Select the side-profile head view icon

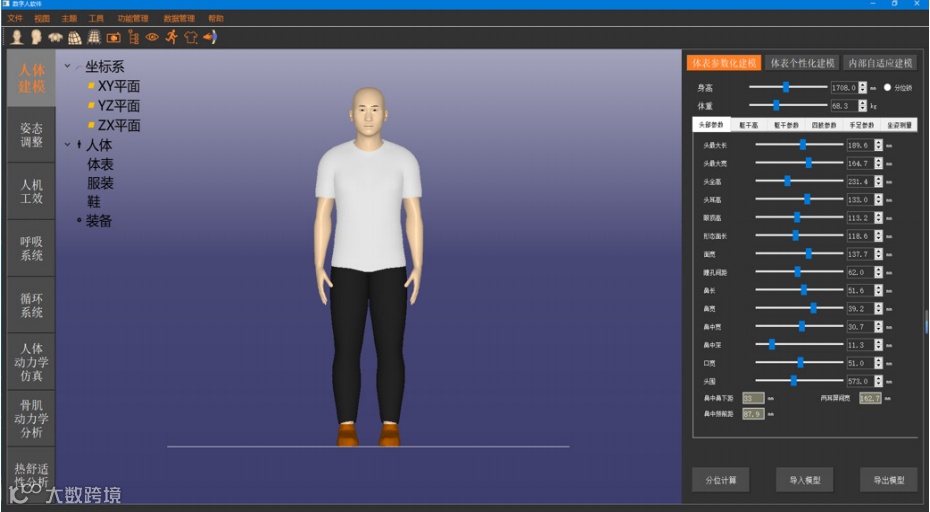(36, 37)
